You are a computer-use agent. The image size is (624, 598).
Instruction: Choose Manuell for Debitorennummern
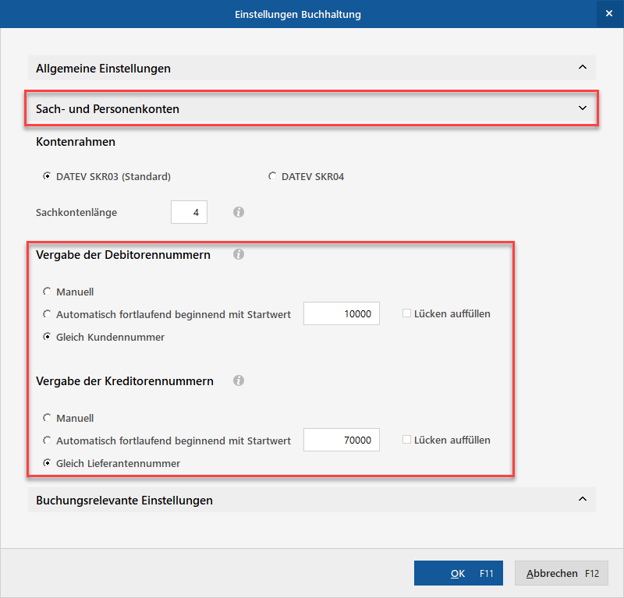47,292
